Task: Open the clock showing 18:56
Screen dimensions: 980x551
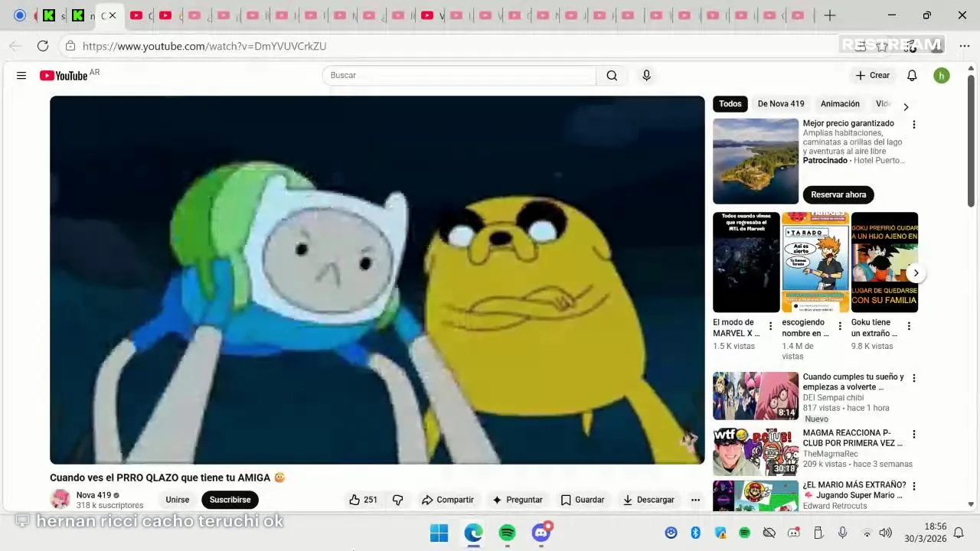Action: click(x=925, y=533)
